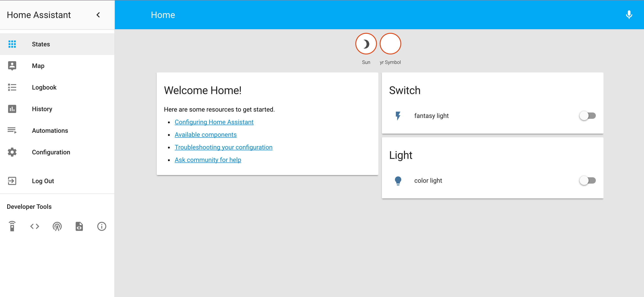The height and width of the screenshot is (297, 644).
Task: Click Configuring Home Assistant link
Action: (x=214, y=122)
